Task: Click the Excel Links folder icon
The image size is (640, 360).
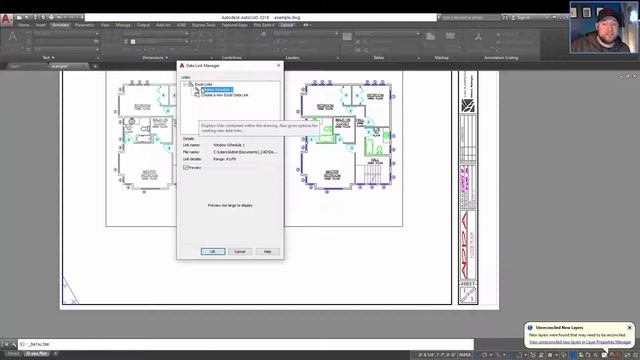Action: pos(191,84)
